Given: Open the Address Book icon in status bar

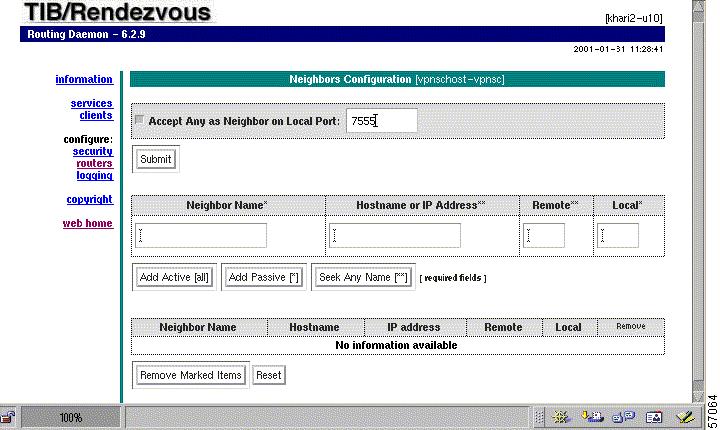Looking at the screenshot, I should (x=654, y=417).
